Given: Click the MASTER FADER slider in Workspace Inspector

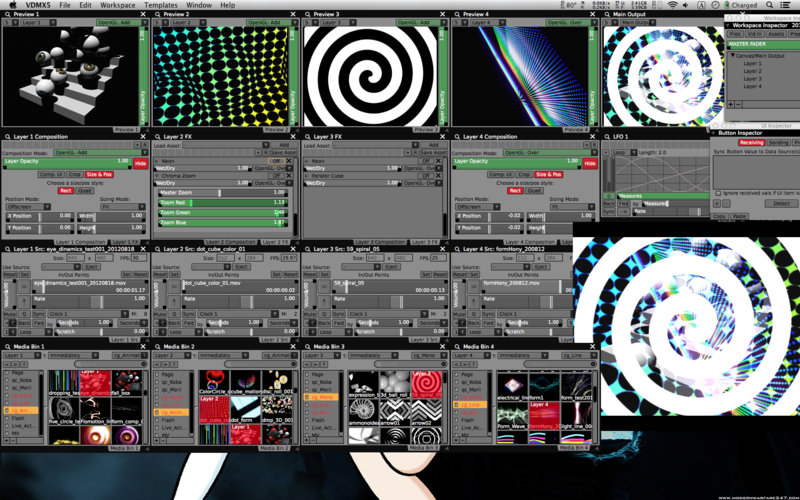Looking at the screenshot, I should (764, 44).
